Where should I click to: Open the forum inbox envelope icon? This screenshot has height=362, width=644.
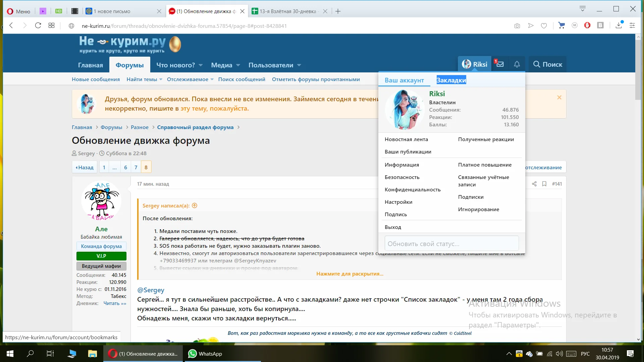pyautogui.click(x=500, y=64)
